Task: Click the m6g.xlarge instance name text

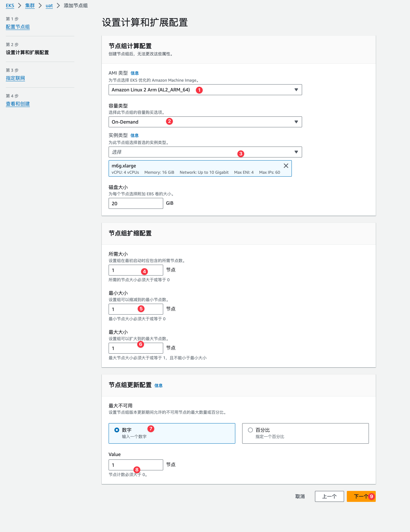Action: [x=124, y=166]
